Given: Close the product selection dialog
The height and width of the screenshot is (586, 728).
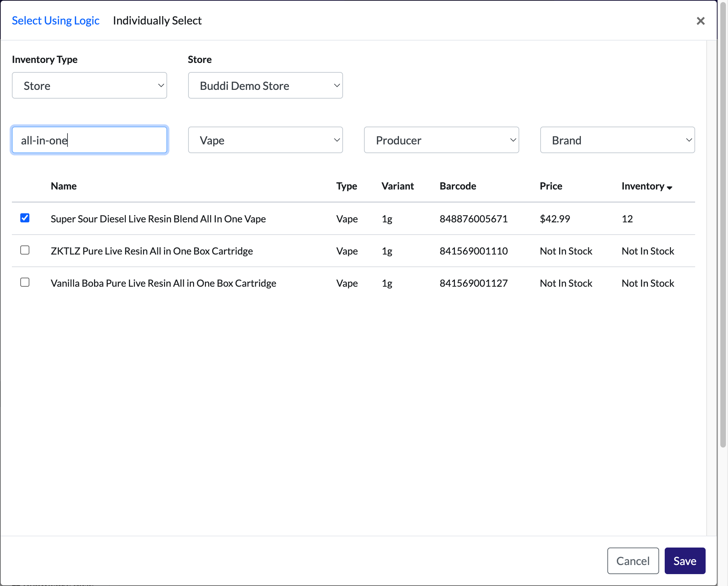Looking at the screenshot, I should point(700,21).
